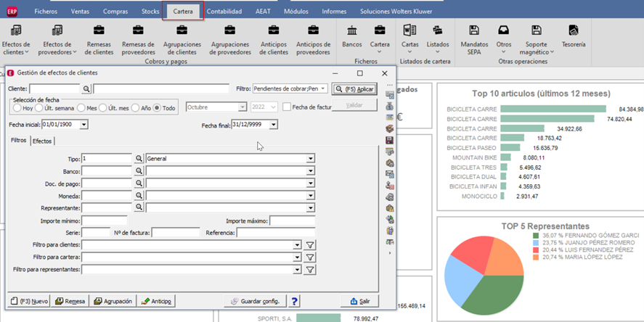644x322 pixels.
Task: Open the Listados icon in ribbon
Action: pyautogui.click(x=437, y=30)
